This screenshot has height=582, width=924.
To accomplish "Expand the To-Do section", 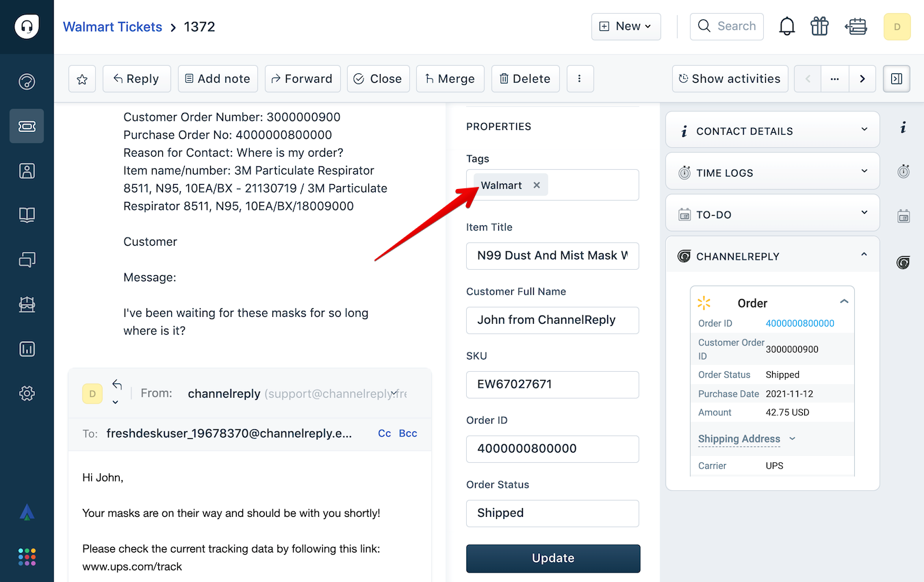I will [x=773, y=214].
